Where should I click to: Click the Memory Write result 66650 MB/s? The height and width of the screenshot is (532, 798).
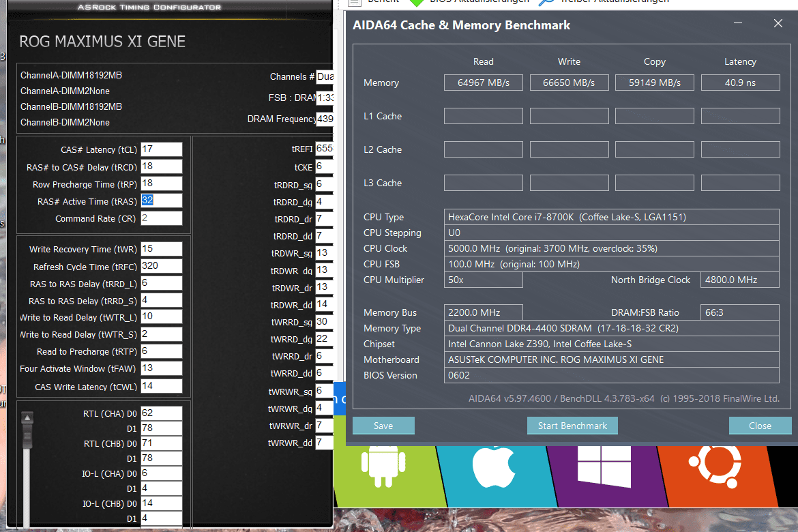569,83
